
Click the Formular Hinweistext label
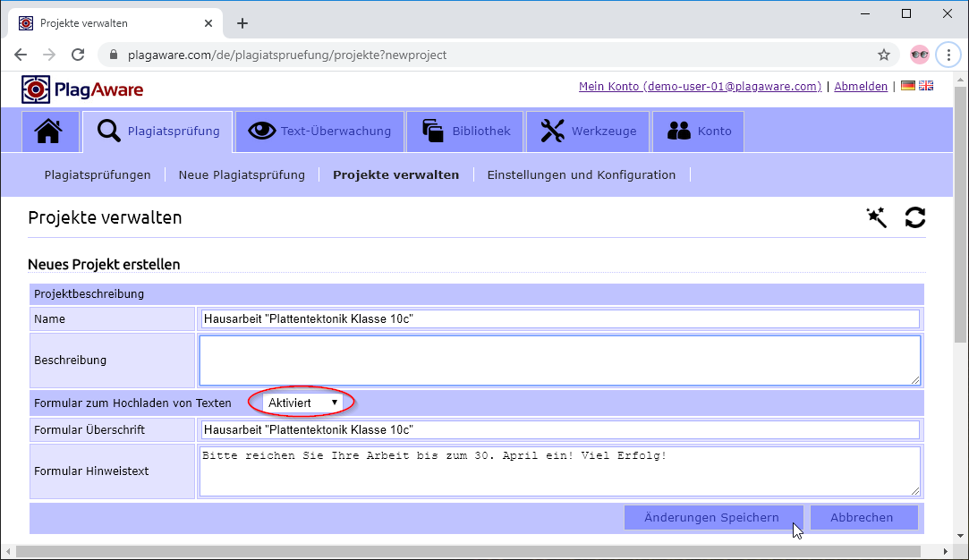[x=91, y=471]
